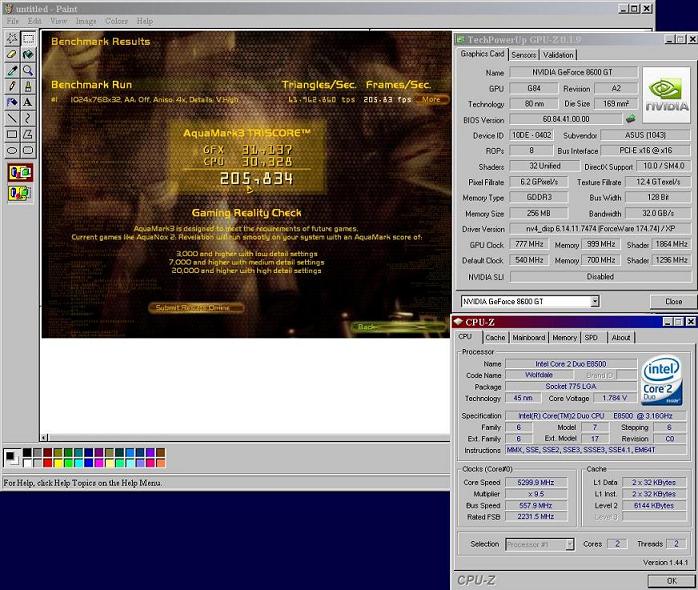698x590 pixels.
Task: Select the CPU tab in CPU-Z
Action: coord(466,337)
